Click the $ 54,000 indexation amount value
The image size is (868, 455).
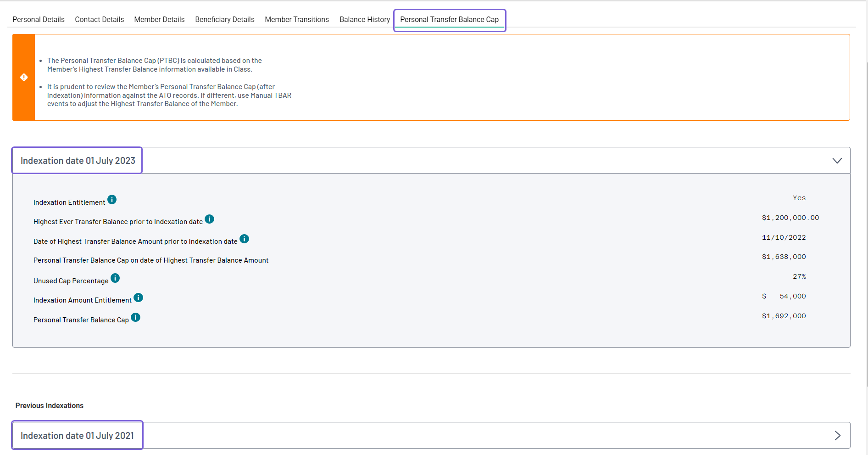[784, 296]
